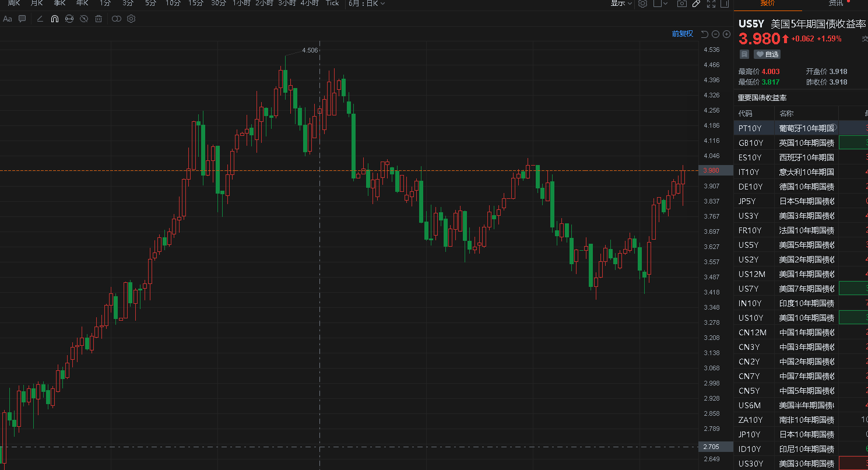The height and width of the screenshot is (470, 868).
Task: Select the 10分 interval
Action: 173,3
